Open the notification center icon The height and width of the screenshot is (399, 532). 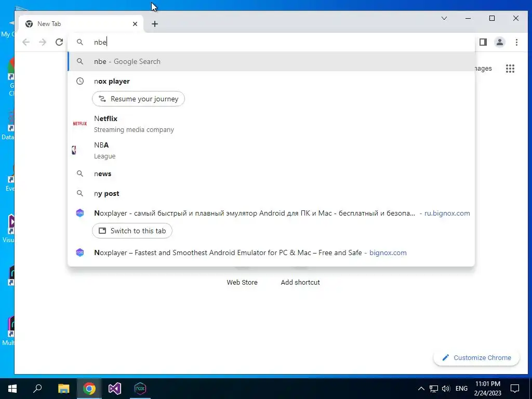coord(515,389)
